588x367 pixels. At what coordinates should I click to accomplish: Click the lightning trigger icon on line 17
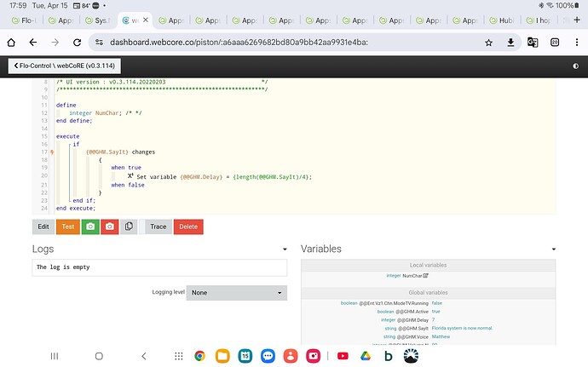pos(52,152)
